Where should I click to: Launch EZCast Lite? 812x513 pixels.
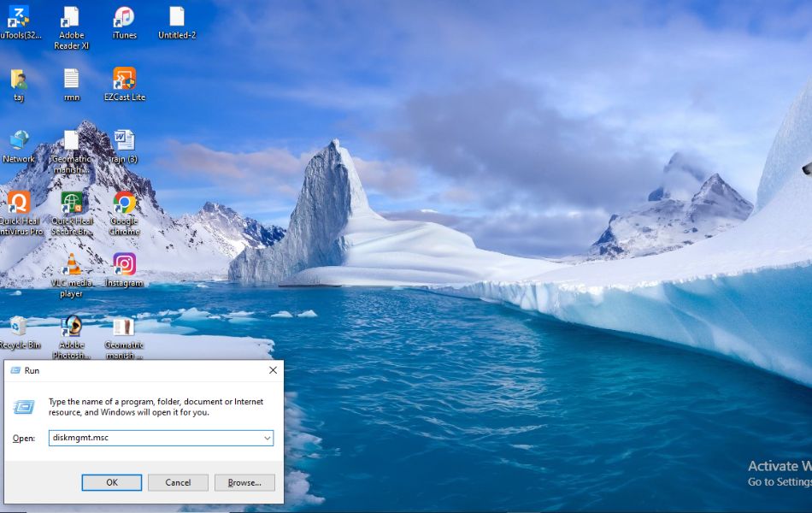[x=123, y=82]
